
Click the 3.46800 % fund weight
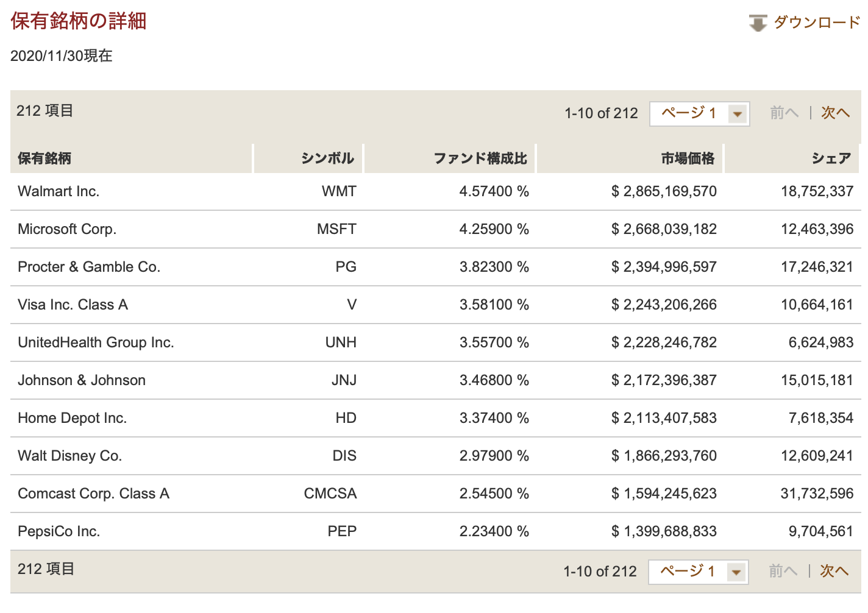[x=494, y=380]
